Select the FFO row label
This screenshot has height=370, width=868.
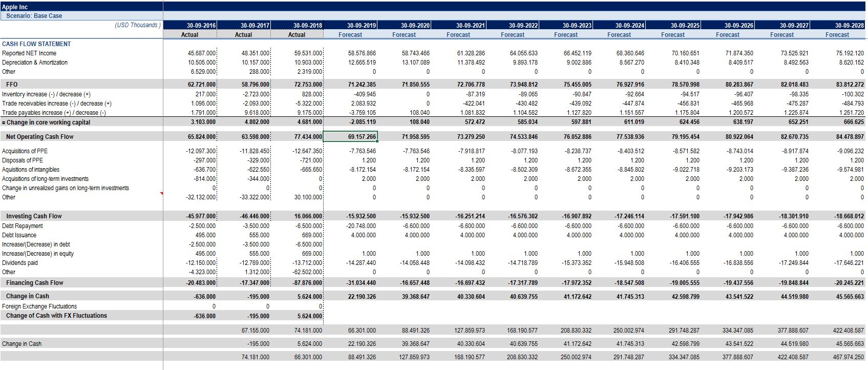click(12, 84)
